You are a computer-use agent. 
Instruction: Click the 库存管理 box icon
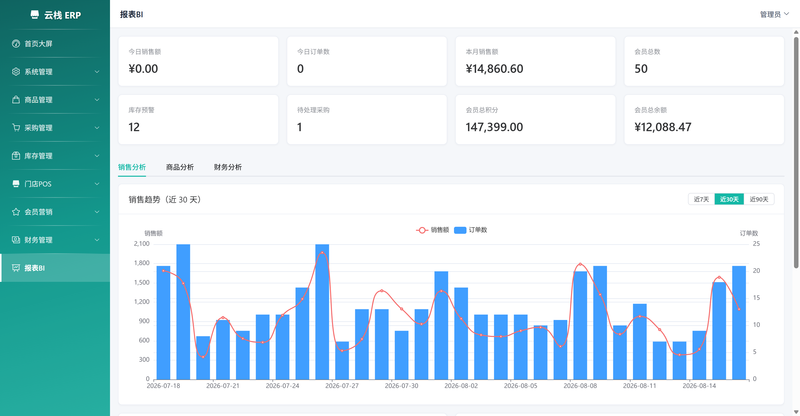[16, 156]
